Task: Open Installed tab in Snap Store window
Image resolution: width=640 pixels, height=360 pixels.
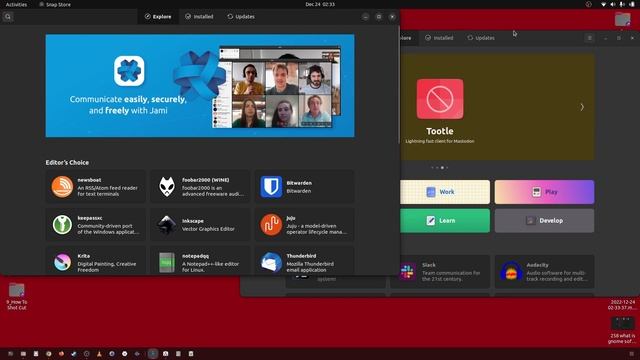Action: pyautogui.click(x=199, y=17)
